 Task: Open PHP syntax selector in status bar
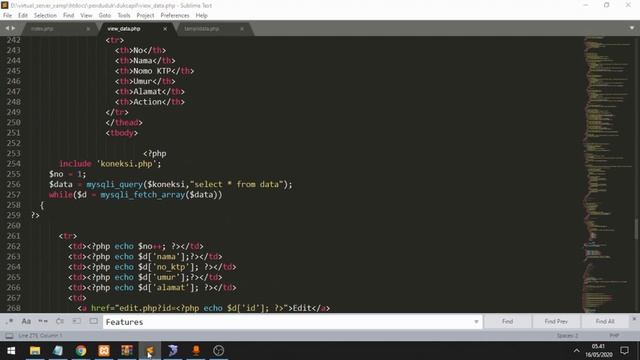tap(614, 336)
